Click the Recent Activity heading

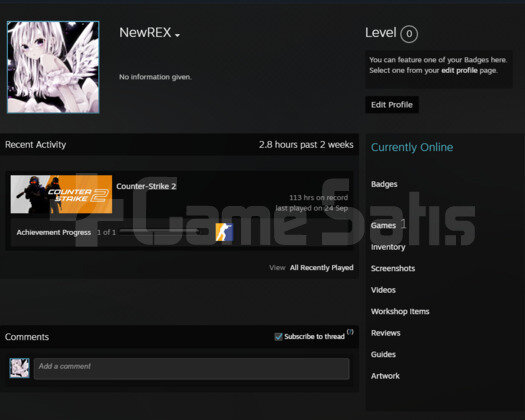click(35, 145)
